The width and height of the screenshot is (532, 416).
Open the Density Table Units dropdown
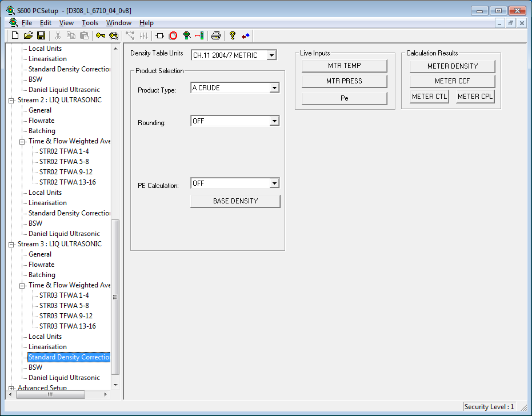(x=271, y=55)
